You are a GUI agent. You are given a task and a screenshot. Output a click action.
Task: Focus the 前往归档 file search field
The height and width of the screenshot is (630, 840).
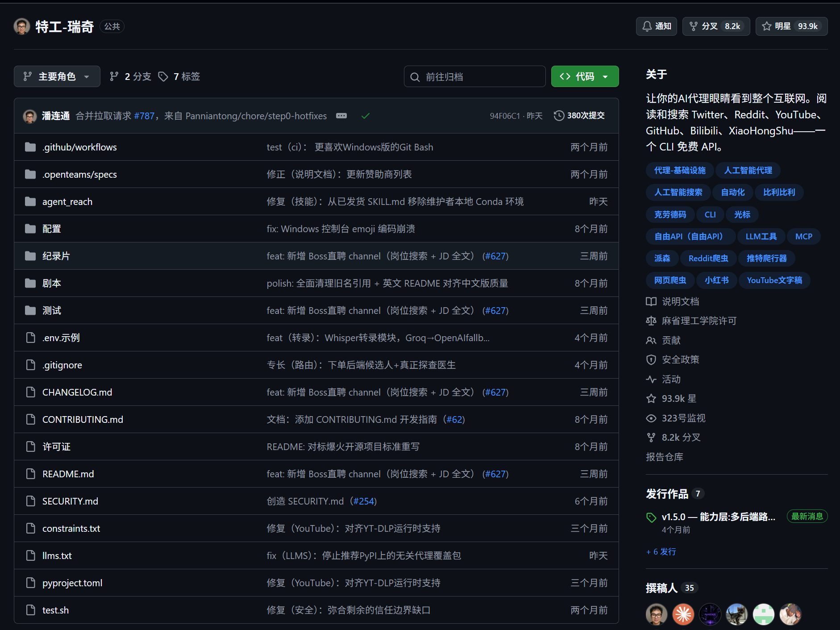click(x=474, y=76)
